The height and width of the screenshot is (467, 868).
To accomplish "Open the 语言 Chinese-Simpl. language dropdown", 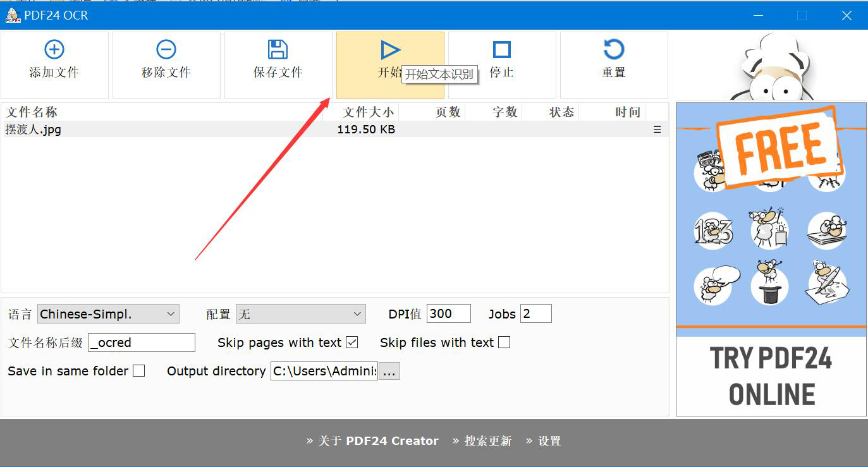I will [x=109, y=313].
